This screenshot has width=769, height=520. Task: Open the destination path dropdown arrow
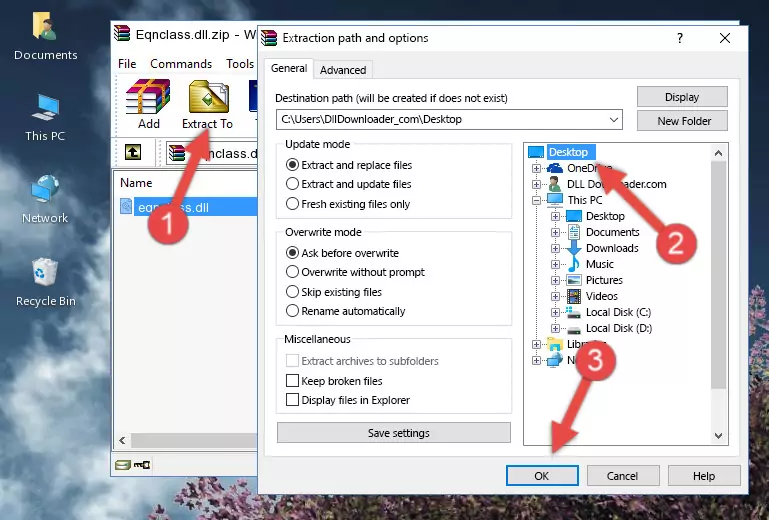point(614,120)
